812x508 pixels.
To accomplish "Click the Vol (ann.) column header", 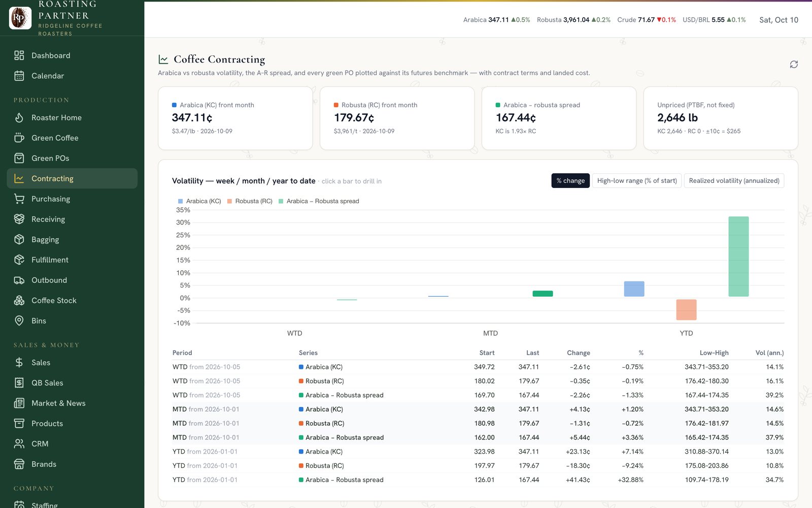I will (x=769, y=353).
